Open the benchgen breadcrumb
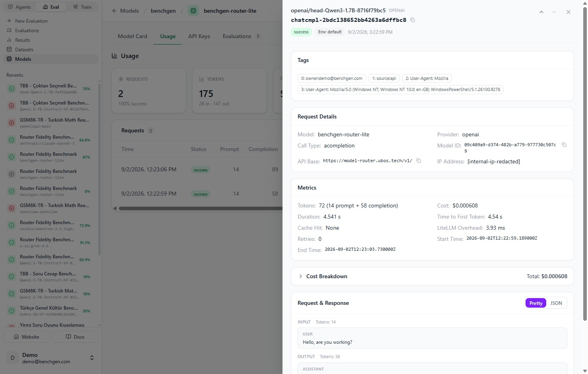 163,11
